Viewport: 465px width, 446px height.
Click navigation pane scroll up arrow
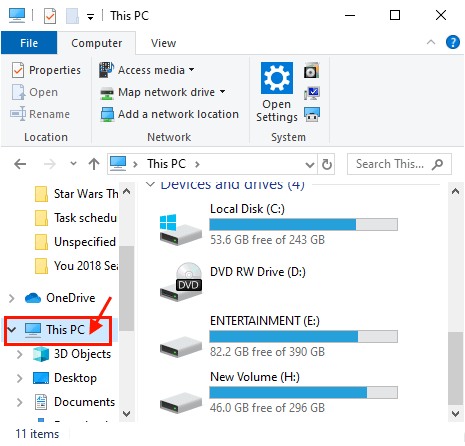point(126,191)
